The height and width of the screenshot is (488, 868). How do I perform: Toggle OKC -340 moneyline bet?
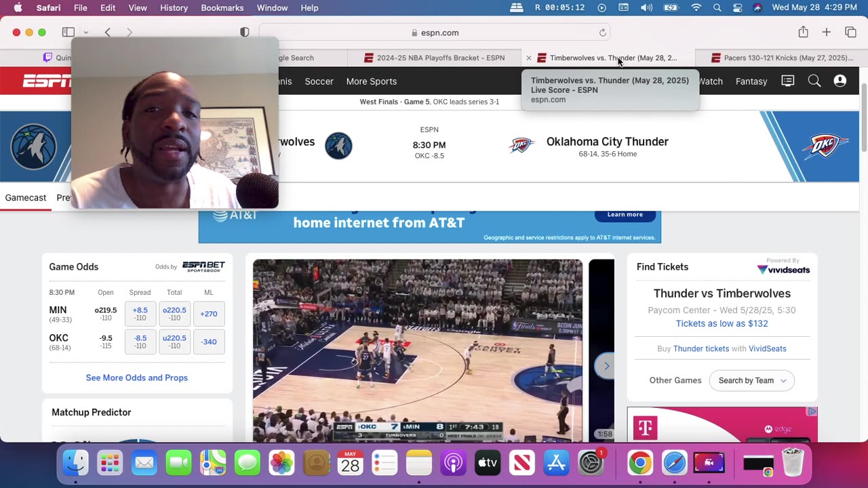209,342
